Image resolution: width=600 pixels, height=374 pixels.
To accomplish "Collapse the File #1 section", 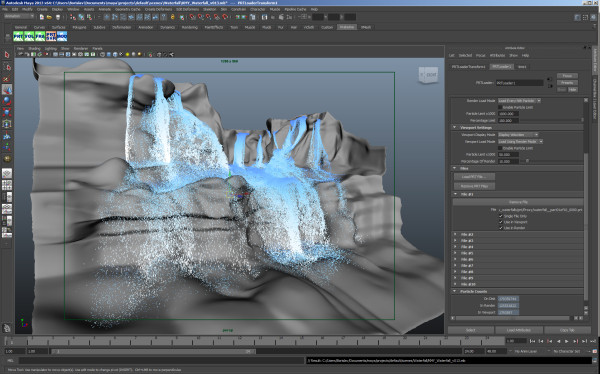I will (455, 194).
